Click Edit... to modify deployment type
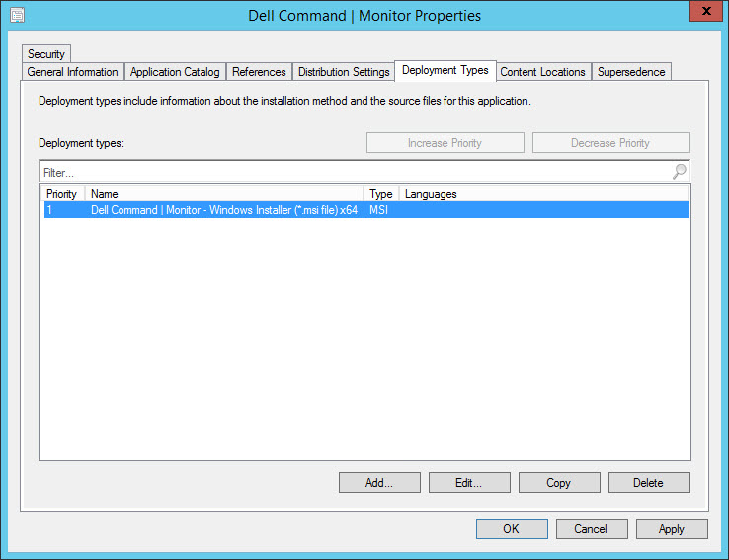Screen dimensions: 729x560 [468, 483]
